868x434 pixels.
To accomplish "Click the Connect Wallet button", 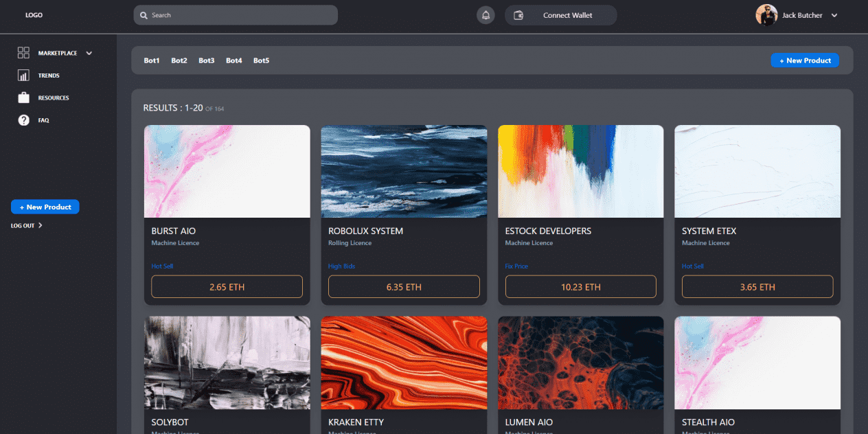I will (561, 15).
